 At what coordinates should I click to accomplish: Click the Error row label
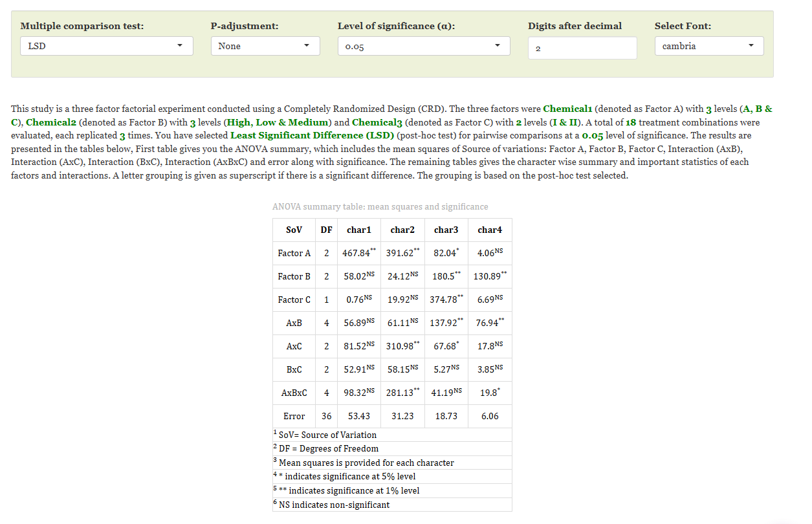pos(294,416)
